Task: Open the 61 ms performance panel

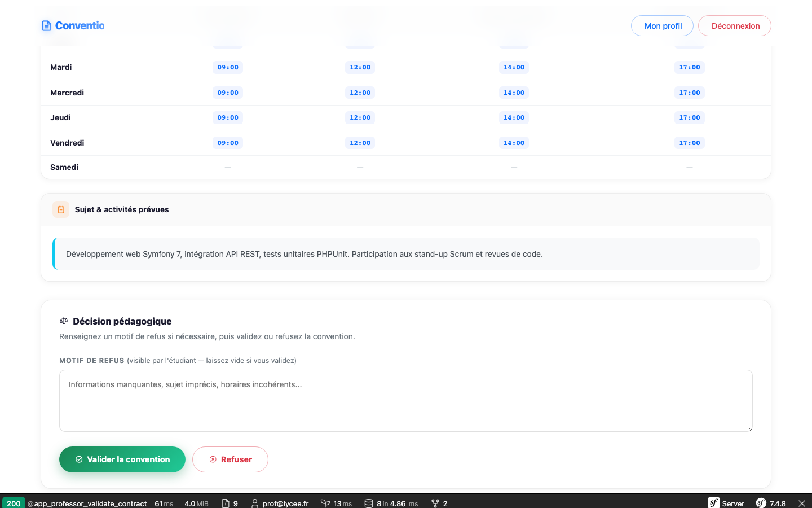Action: [164, 503]
